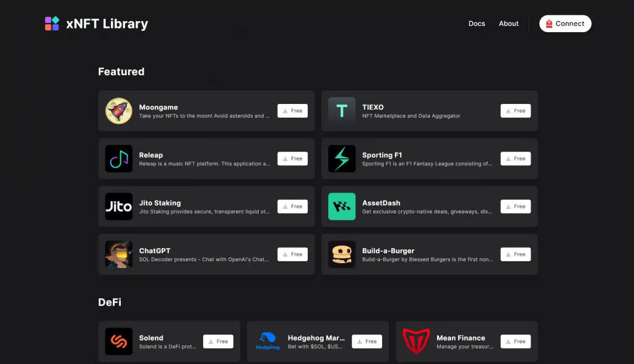This screenshot has height=364, width=634.
Task: Open the Docs page
Action: click(x=477, y=24)
